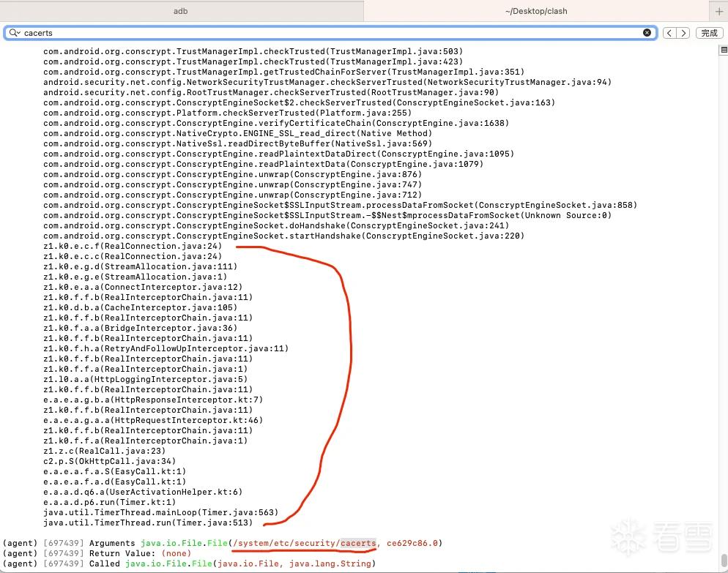Click the z1.k0.e.c.f RealConnection.java:24 line

pos(133,246)
